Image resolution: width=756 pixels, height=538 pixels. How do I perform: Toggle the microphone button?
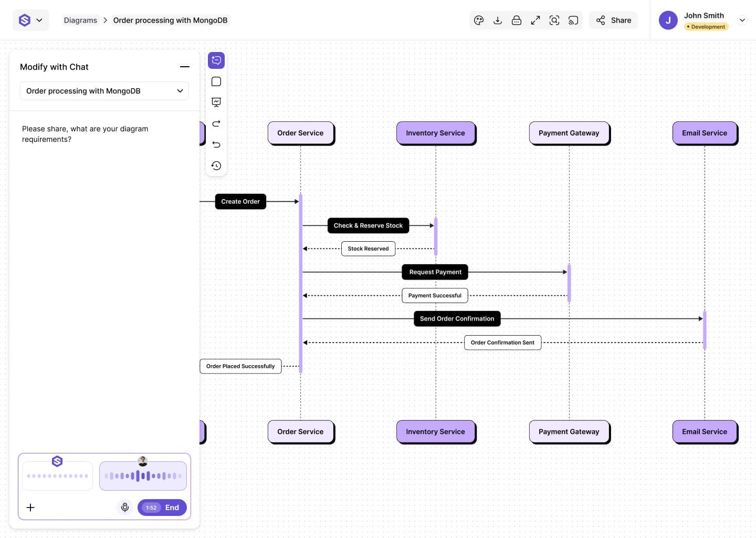point(125,508)
